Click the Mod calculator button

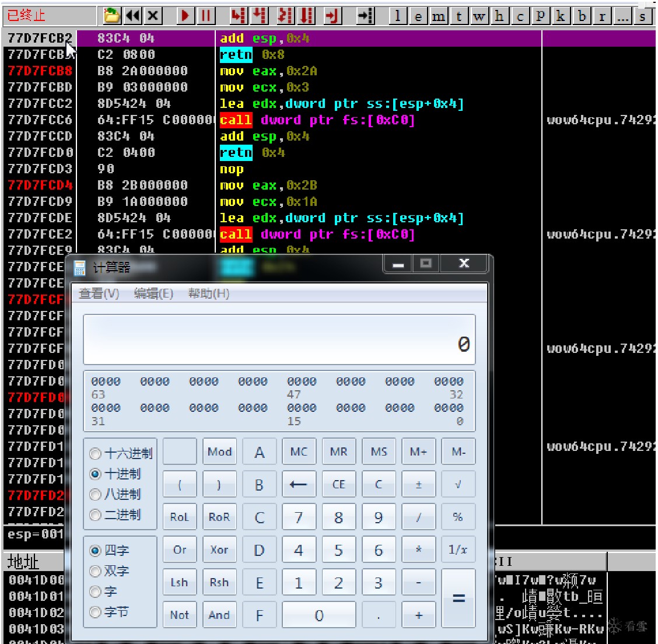point(219,452)
